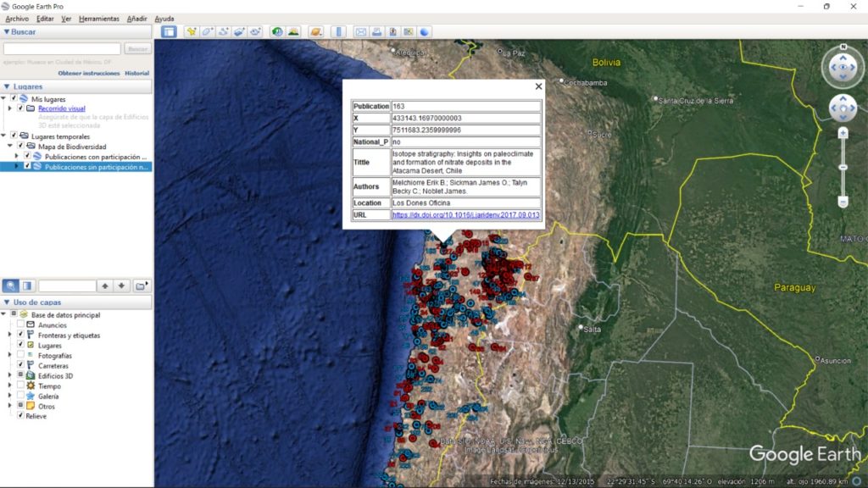868x488 pixels.
Task: Click the save image toolbar icon
Action: tap(393, 32)
